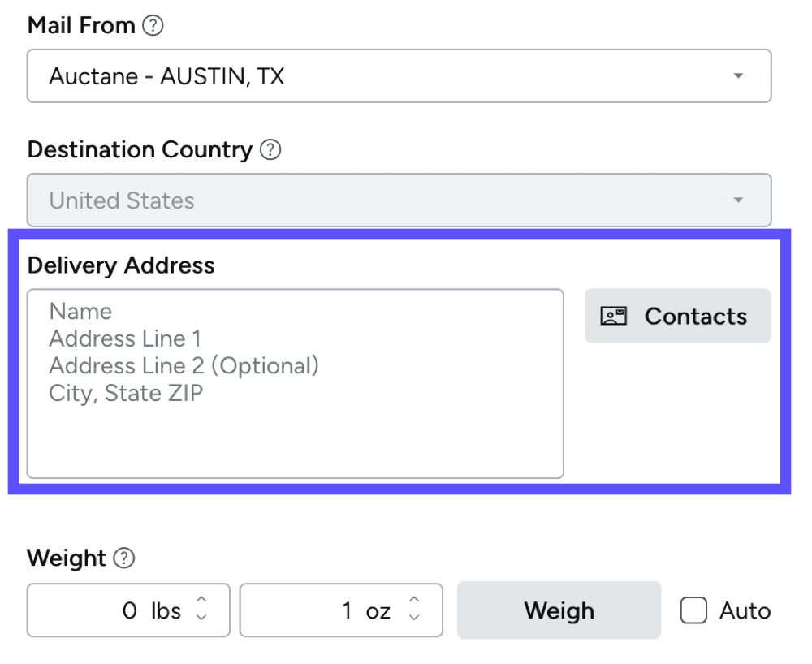Click the Destination Country dropdown arrow
The width and height of the screenshot is (812, 664).
[x=737, y=200]
